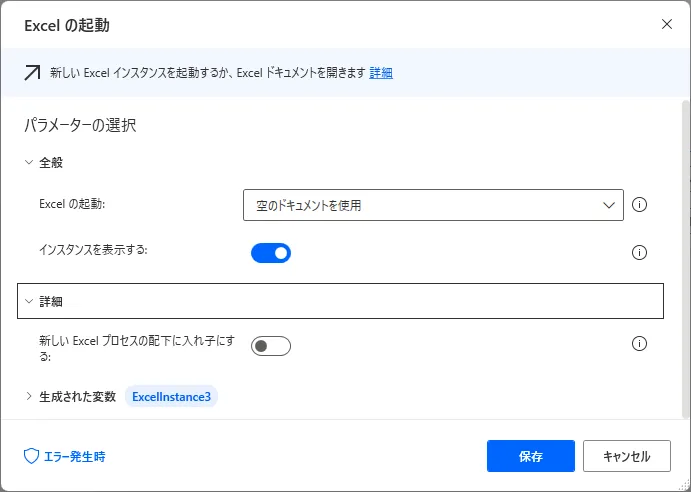Viewport: 691px width, 492px height.
Task: Disable the インスタンスを表示する toggle
Action: [x=270, y=253]
